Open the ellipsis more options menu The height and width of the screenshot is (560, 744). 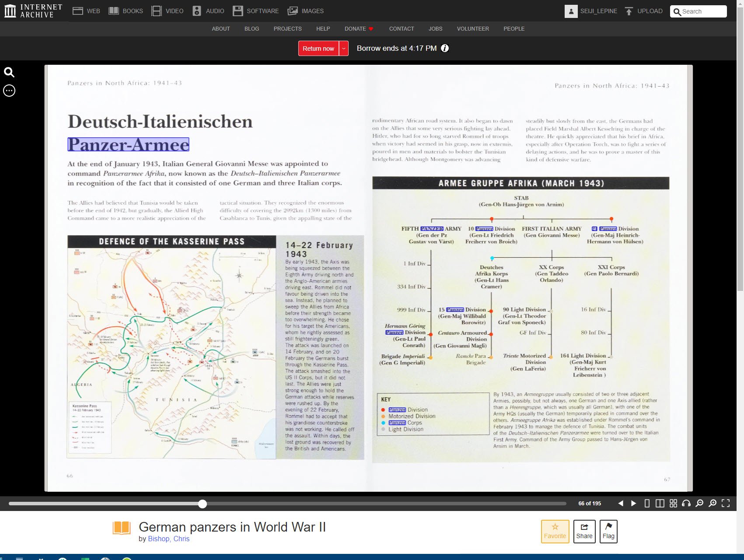(x=9, y=91)
